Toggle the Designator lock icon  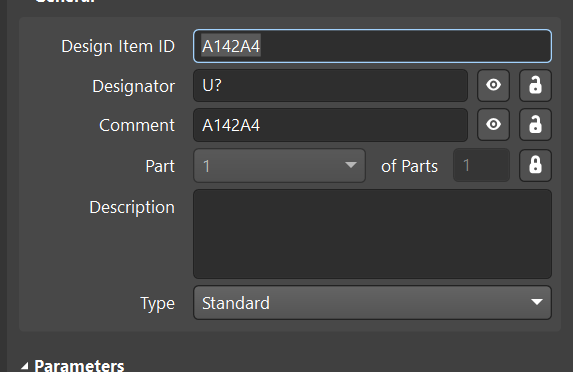point(535,86)
